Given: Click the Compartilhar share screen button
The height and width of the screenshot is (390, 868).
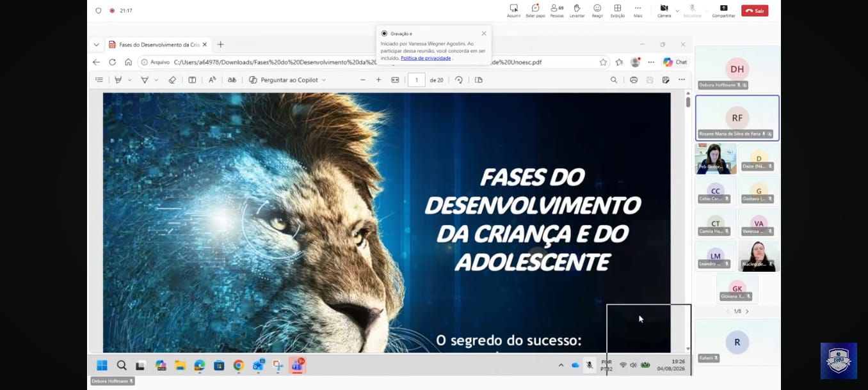Looking at the screenshot, I should pyautogui.click(x=723, y=10).
